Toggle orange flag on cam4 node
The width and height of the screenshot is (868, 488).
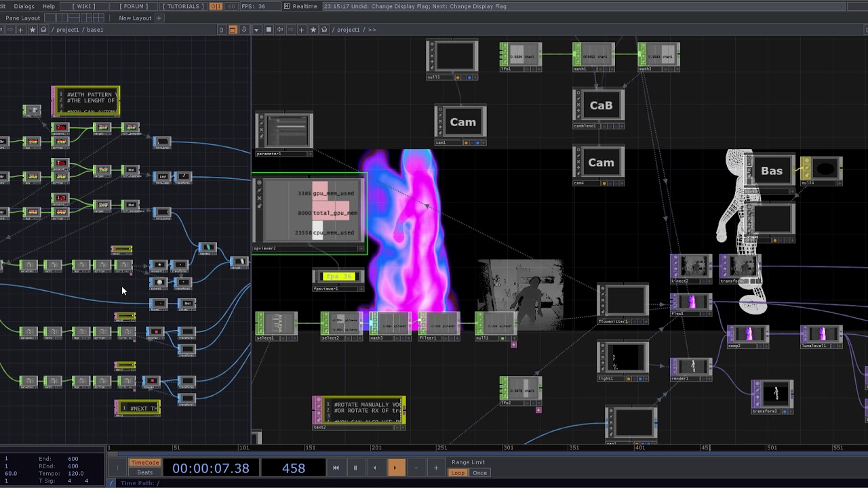[604, 183]
